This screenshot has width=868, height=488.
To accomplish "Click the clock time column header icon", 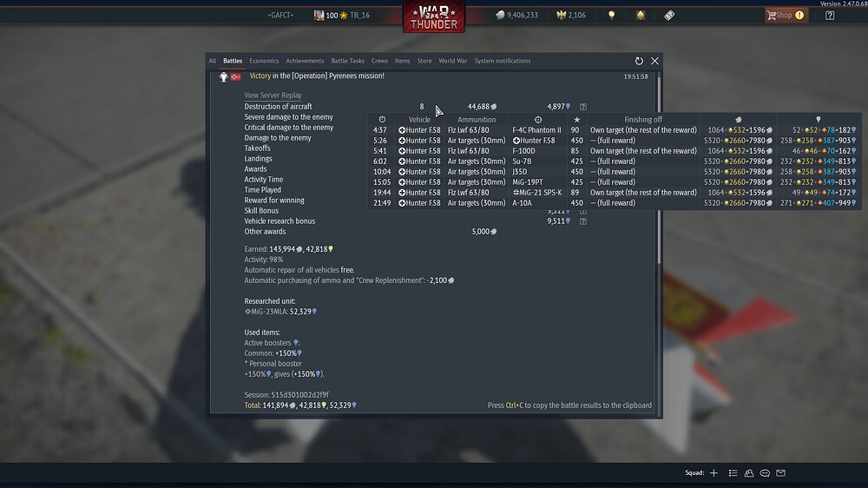I will (382, 120).
